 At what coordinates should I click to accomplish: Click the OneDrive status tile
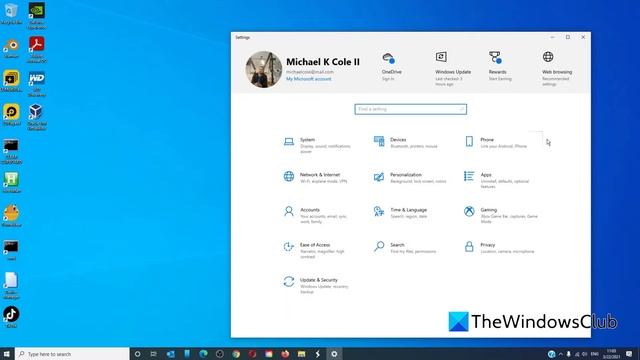tap(391, 66)
